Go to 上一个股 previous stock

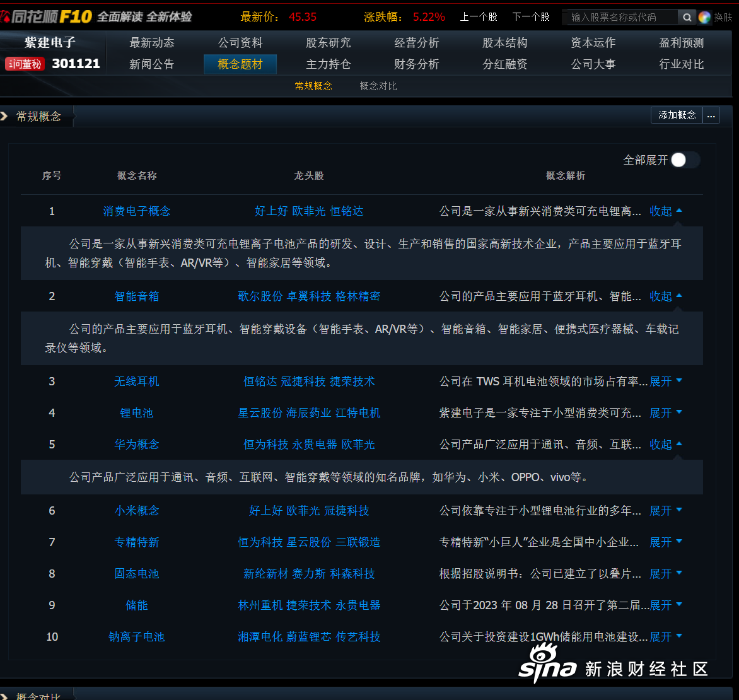tap(479, 18)
